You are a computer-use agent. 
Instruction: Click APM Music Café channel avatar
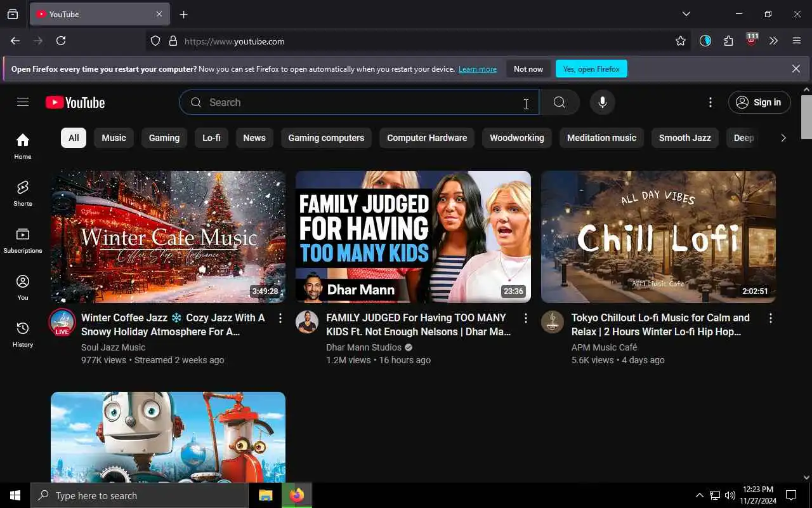[553, 322]
